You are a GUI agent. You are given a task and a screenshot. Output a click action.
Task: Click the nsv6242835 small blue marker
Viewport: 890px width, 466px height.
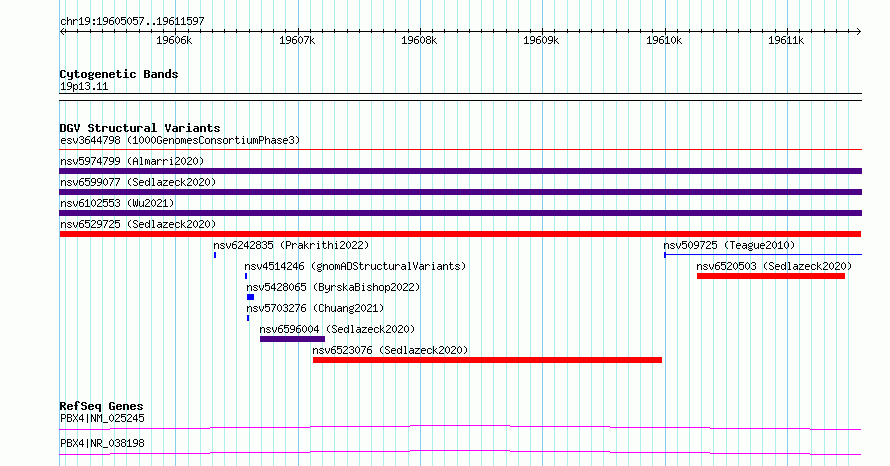click(215, 255)
